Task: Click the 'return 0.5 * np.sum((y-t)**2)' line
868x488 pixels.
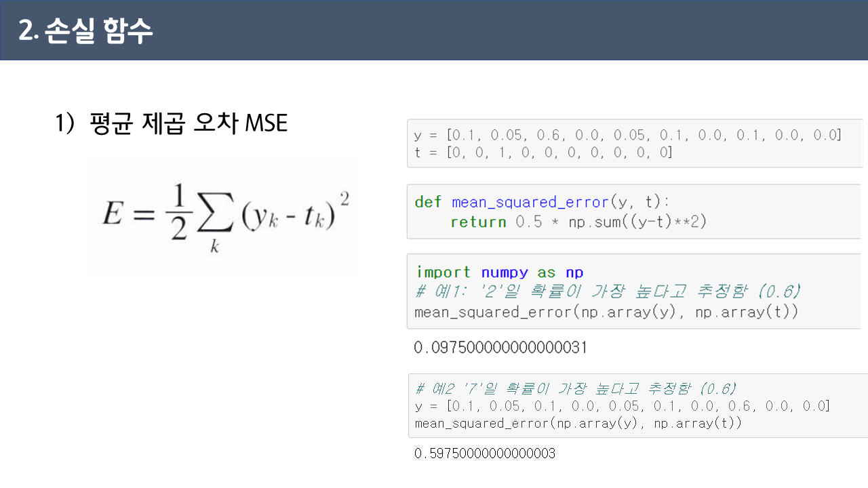Action: (578, 222)
